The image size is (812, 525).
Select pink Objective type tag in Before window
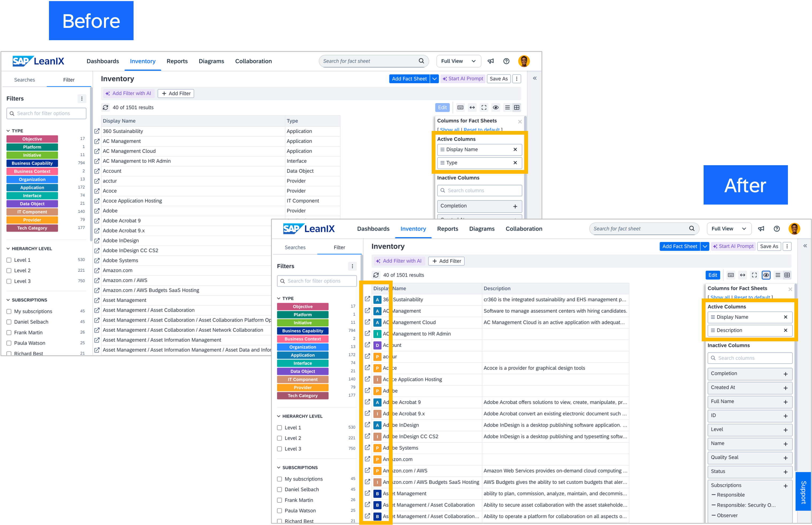32,139
